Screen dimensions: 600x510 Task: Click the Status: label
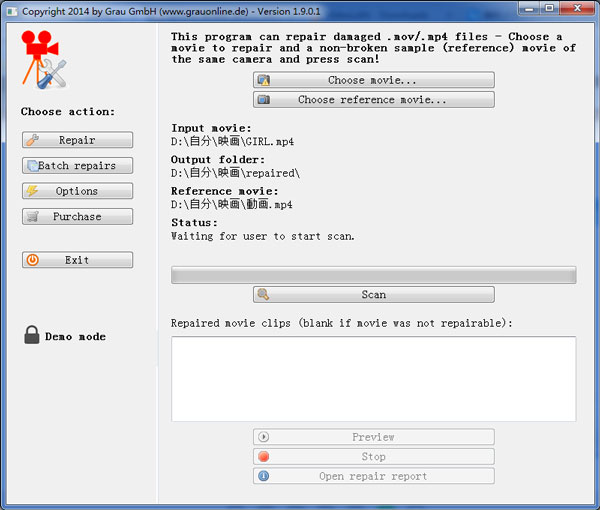(x=194, y=222)
